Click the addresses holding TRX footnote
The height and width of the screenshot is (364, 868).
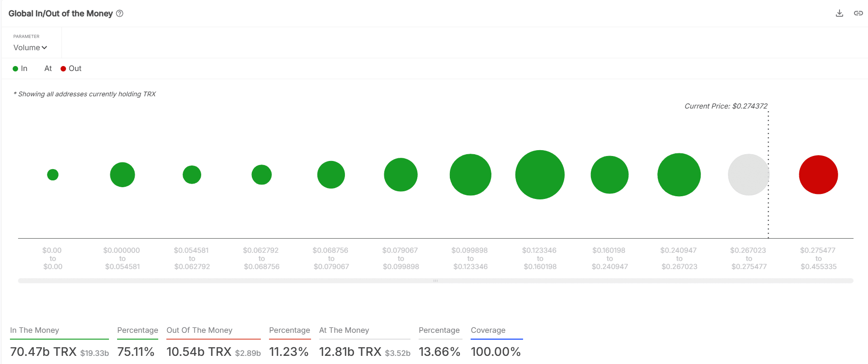(85, 94)
